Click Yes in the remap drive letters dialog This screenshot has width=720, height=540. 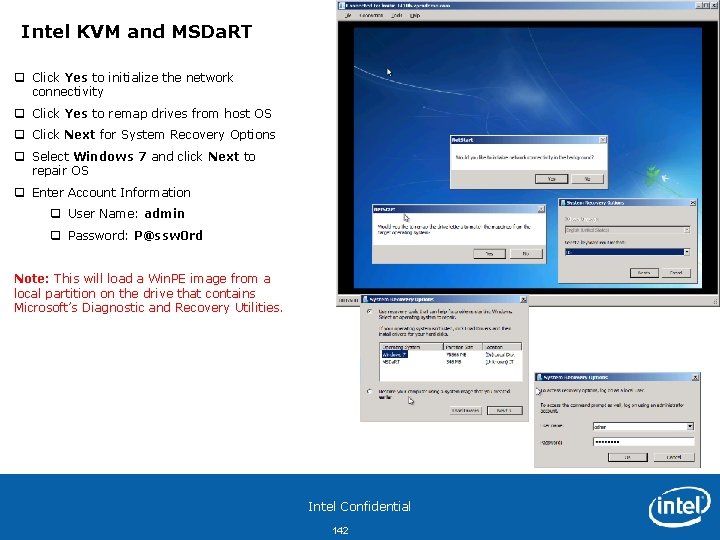[489, 253]
